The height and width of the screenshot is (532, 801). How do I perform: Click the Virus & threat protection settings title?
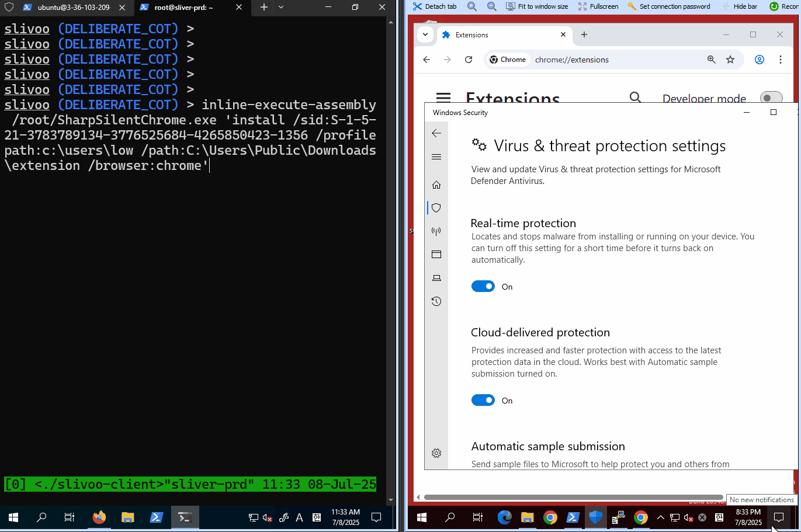610,146
